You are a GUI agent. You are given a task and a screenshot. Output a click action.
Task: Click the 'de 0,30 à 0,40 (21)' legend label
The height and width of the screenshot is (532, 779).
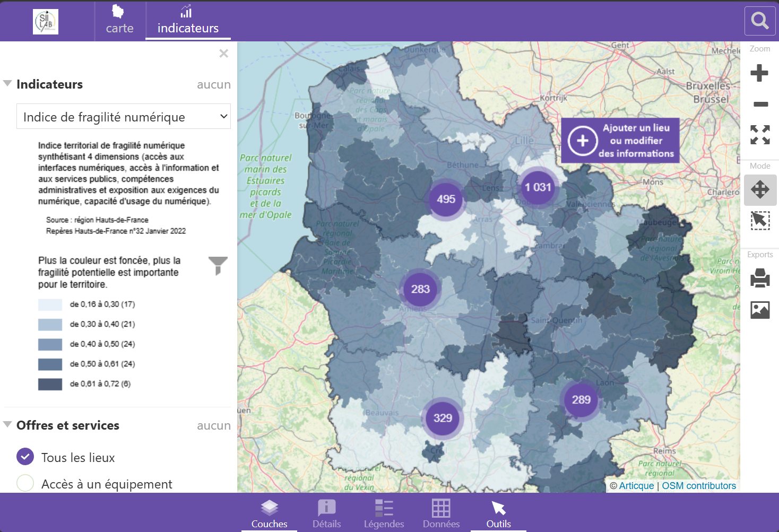(102, 324)
